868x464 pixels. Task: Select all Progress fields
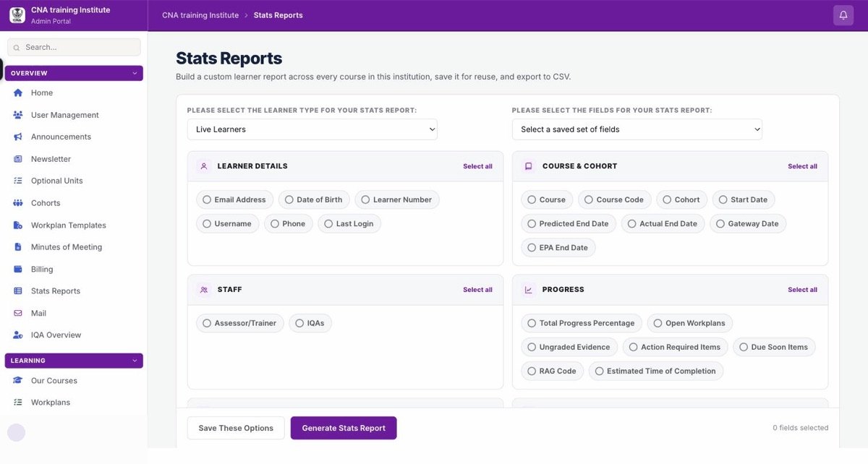pos(802,290)
